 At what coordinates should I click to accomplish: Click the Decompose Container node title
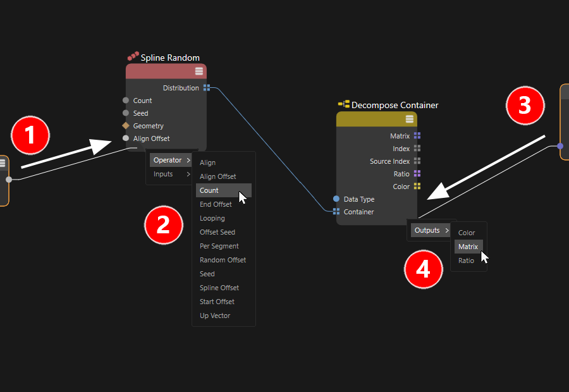coord(395,105)
